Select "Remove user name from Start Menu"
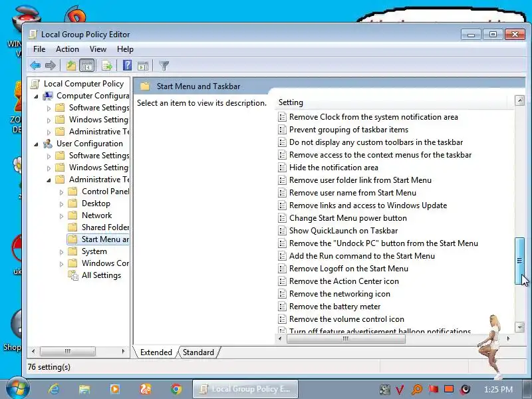 click(352, 193)
